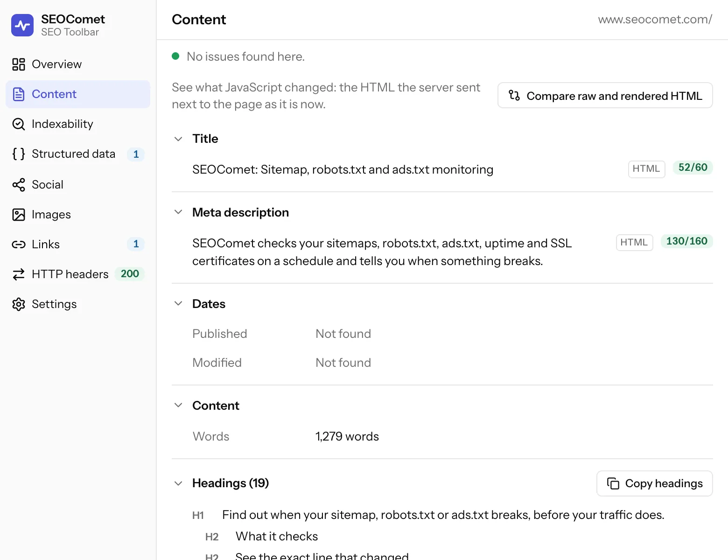Click the Indexability magnifier icon
Viewport: 728px width, 560px height.
click(19, 124)
